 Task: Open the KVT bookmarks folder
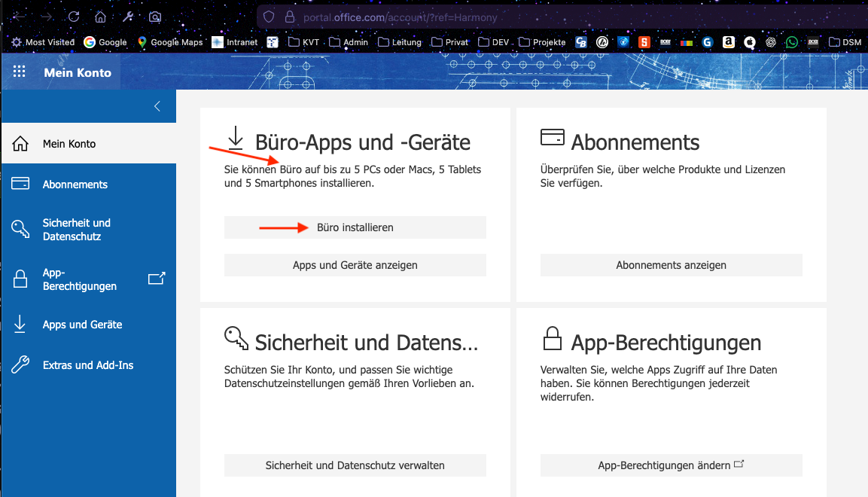click(x=304, y=42)
